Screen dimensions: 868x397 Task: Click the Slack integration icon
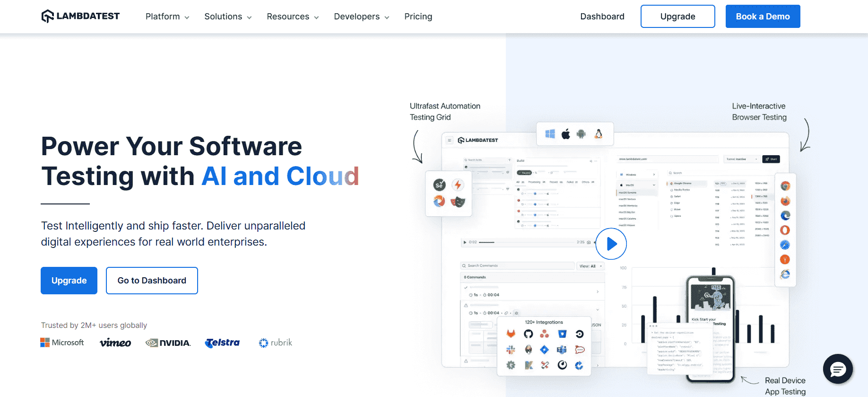pos(511,350)
